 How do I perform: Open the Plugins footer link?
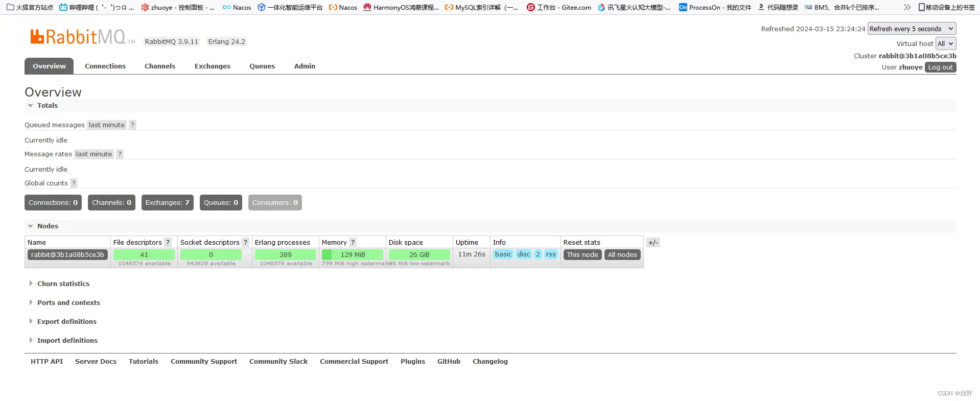413,361
